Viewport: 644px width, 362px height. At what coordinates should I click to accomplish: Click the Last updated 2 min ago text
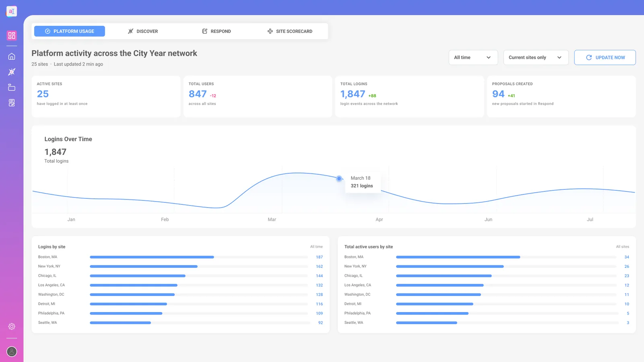(78, 64)
